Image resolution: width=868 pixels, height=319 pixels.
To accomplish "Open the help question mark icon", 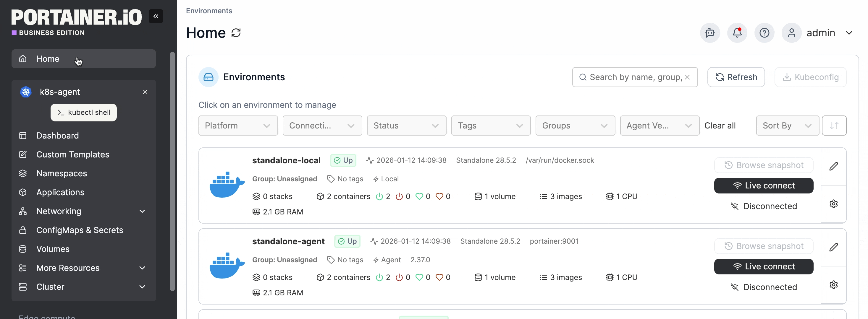I will point(764,33).
